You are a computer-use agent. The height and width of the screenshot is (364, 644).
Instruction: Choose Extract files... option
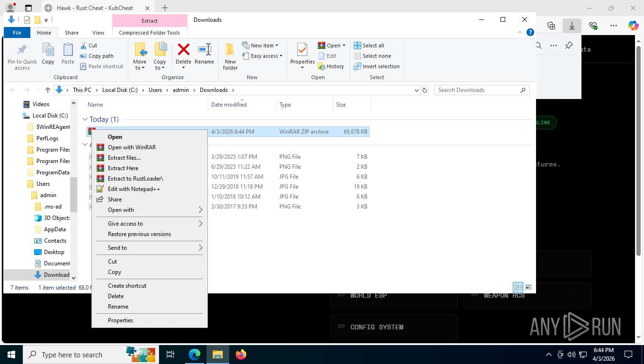click(x=150, y=158)
